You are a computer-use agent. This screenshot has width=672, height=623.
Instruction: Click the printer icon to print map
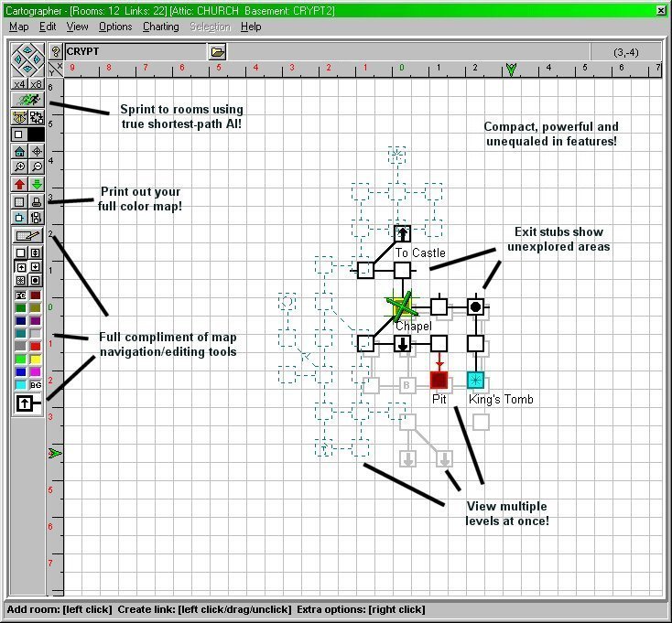click(x=37, y=201)
